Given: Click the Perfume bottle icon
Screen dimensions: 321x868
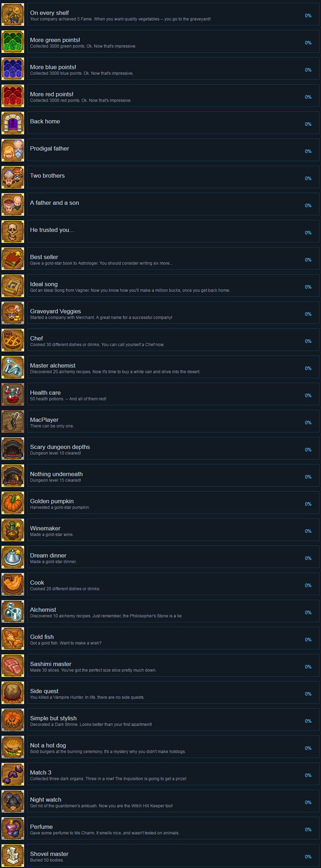Looking at the screenshot, I should coord(13,829).
